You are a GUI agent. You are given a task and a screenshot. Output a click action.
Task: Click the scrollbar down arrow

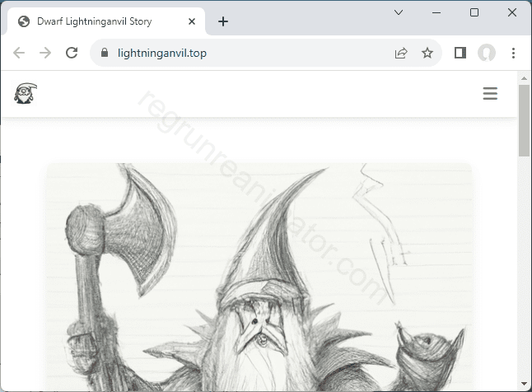click(525, 384)
